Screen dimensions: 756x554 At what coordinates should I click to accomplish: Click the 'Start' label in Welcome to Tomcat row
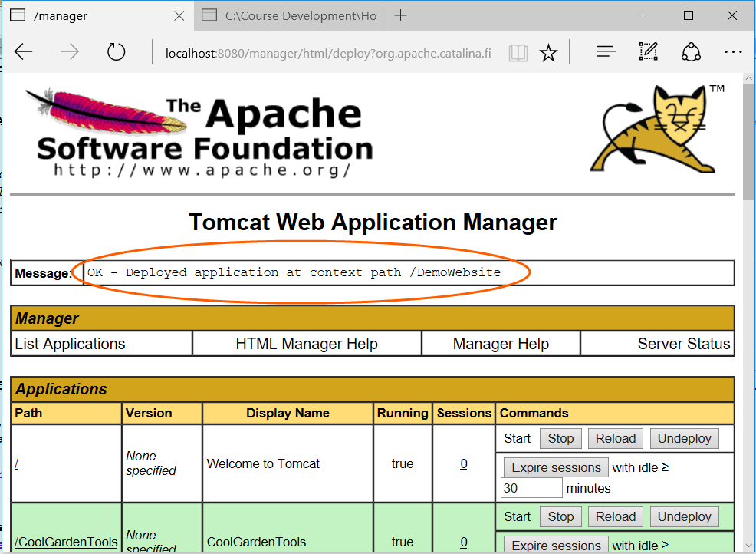[x=517, y=438]
